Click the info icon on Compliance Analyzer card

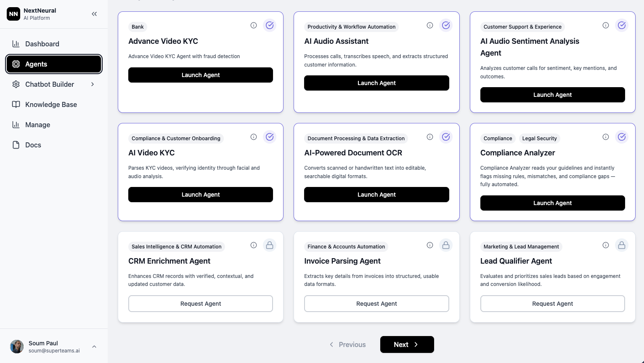click(606, 137)
